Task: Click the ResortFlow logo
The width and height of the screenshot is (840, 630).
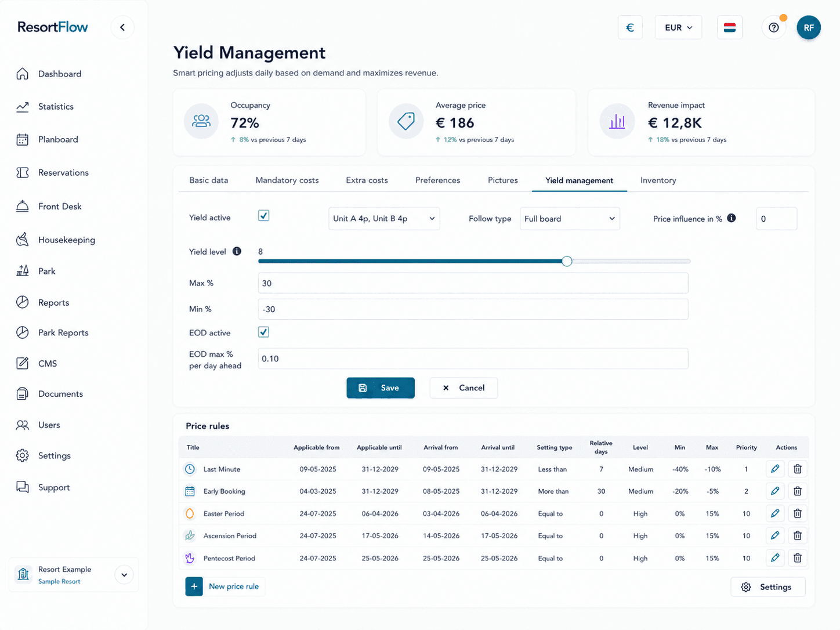Action: click(x=53, y=27)
